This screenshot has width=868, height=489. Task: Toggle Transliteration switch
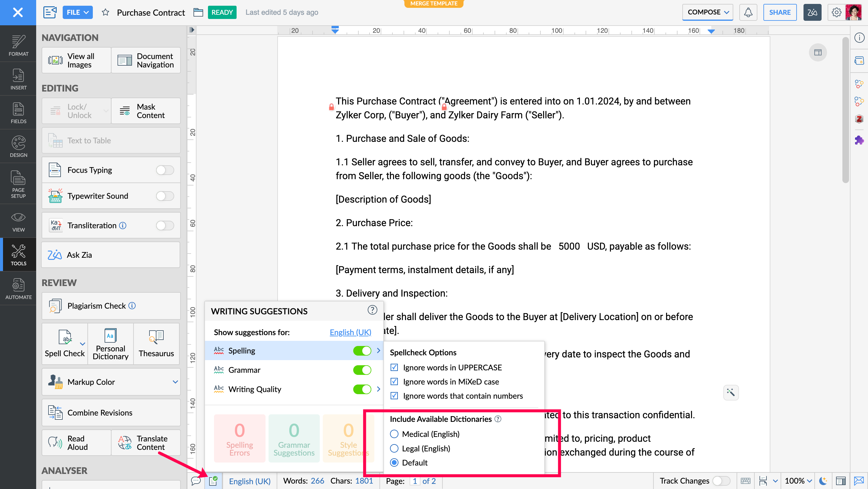coord(165,225)
